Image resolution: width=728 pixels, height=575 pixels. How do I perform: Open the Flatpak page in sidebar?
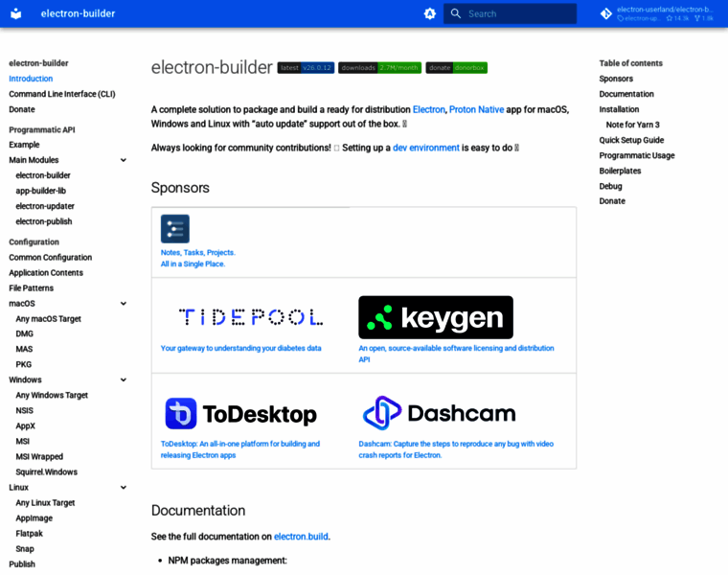point(30,533)
